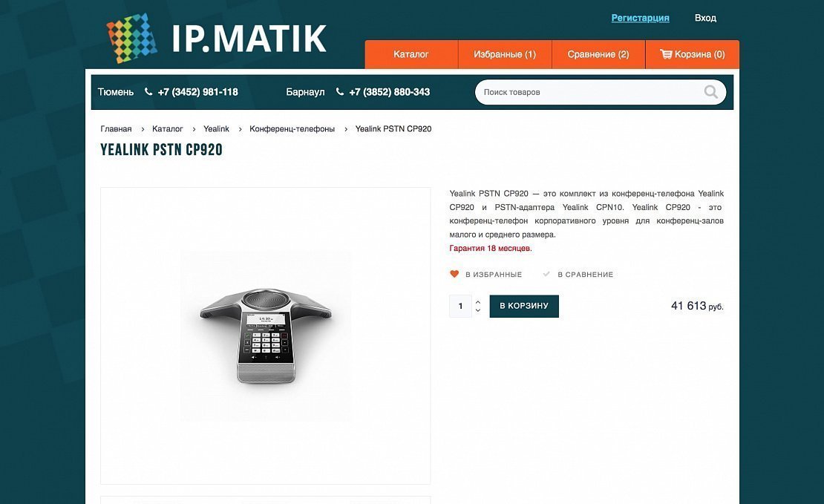
Task: Click the cart icon in Корзина tab
Action: (666, 54)
